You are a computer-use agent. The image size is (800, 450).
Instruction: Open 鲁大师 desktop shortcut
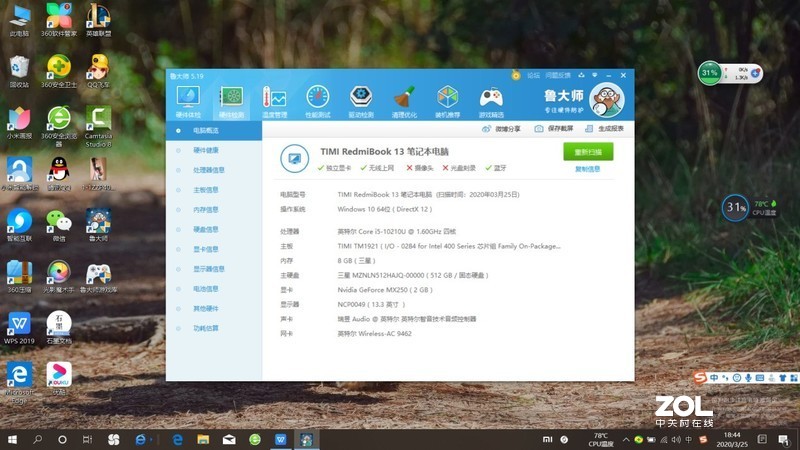click(x=98, y=226)
